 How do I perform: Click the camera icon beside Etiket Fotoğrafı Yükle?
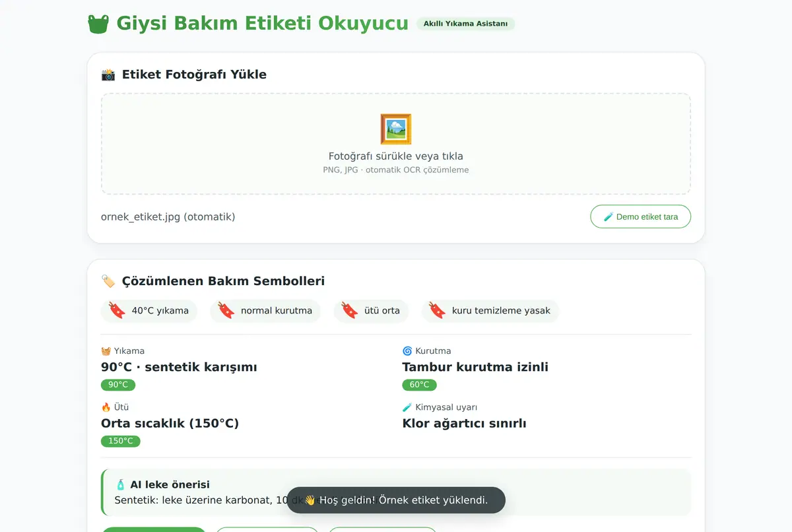point(108,75)
